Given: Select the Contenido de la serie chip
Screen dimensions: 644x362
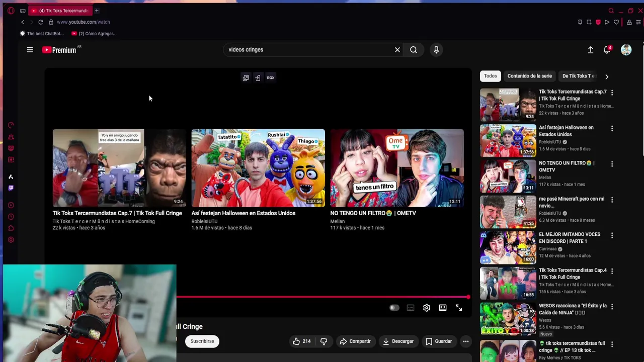Looking at the screenshot, I should click(x=530, y=76).
